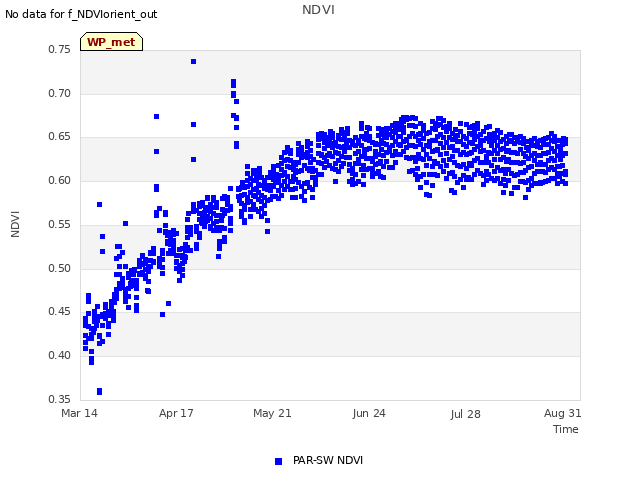The image size is (640, 480).
Task: Click the Time axis label
Action: 565,429
